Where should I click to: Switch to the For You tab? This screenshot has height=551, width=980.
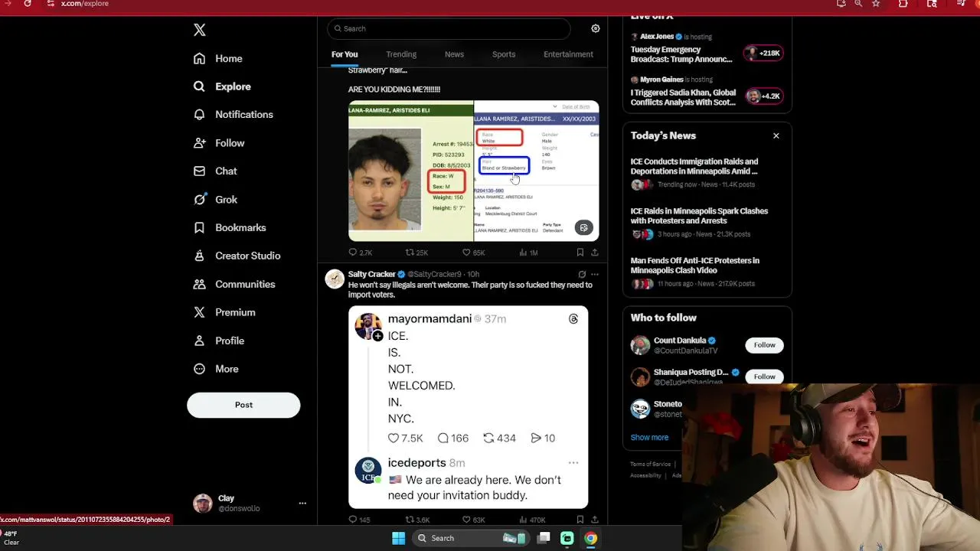(x=345, y=54)
